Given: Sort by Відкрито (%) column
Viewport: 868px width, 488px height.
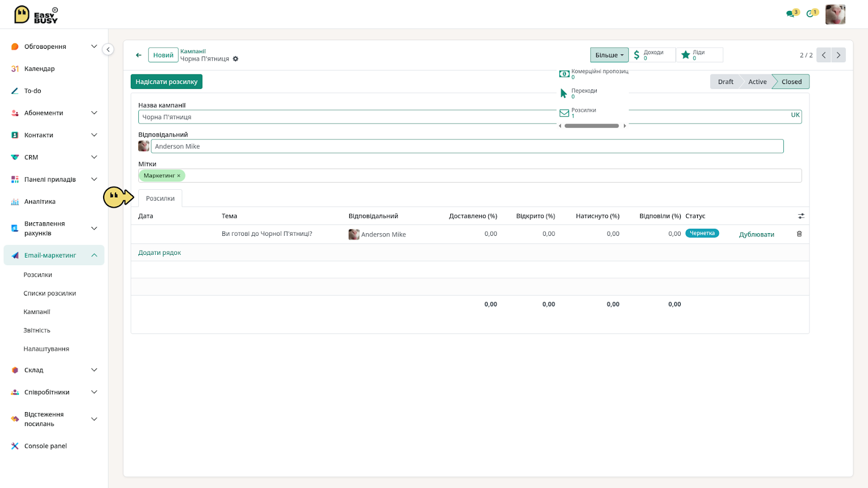Looking at the screenshot, I should coord(535,216).
